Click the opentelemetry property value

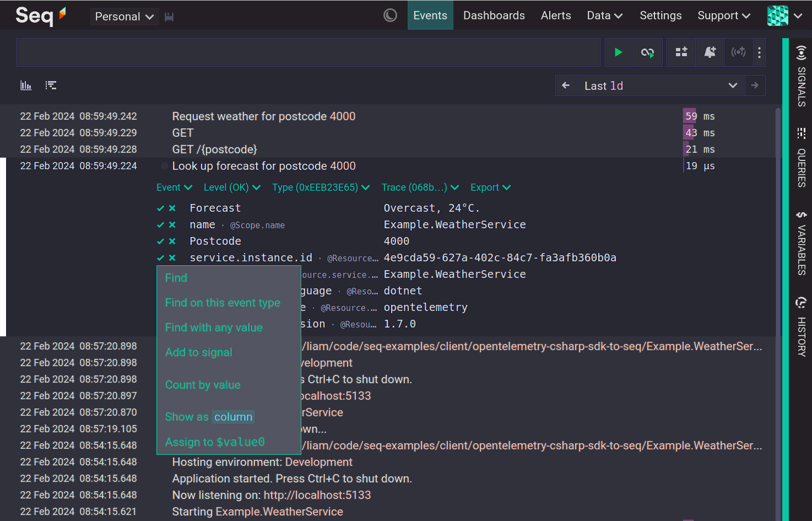[425, 308]
